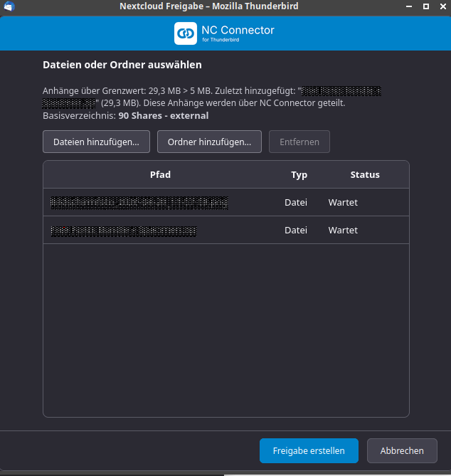Click the Status column header
This screenshot has height=476, width=451.
point(365,174)
